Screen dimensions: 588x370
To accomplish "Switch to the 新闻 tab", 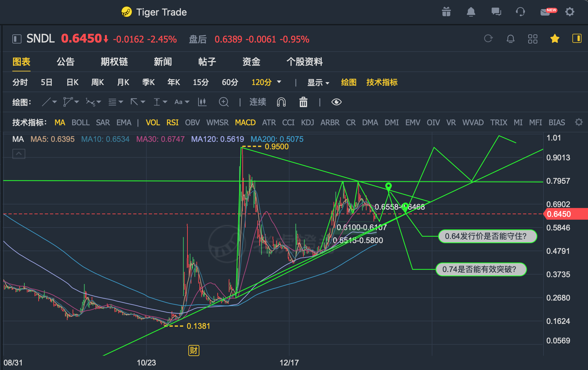I will [163, 62].
